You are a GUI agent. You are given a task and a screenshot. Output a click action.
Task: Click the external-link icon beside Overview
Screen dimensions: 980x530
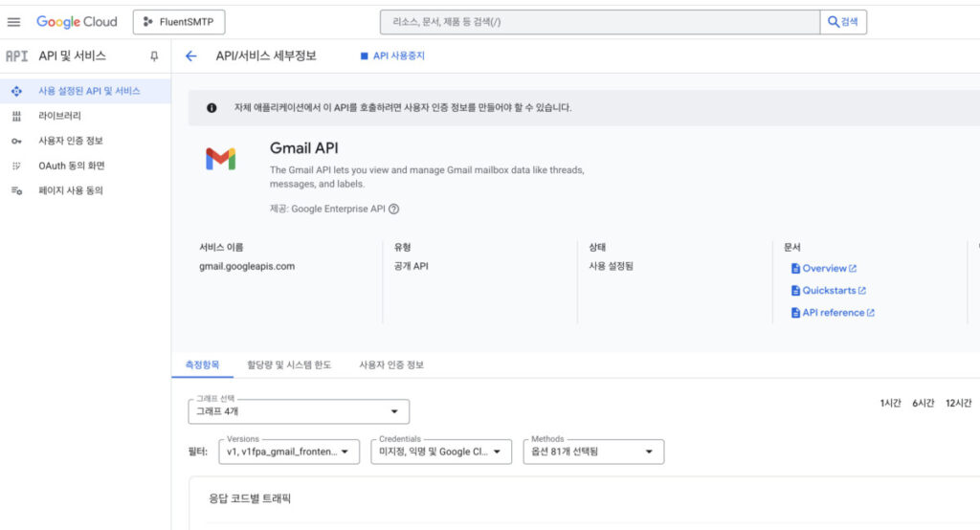coord(853,269)
